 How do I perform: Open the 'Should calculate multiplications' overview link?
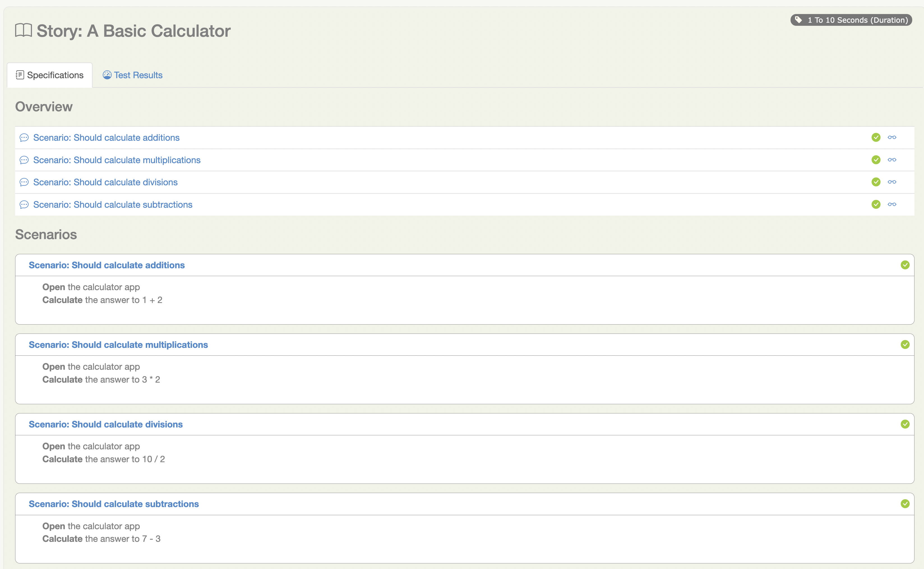point(117,160)
